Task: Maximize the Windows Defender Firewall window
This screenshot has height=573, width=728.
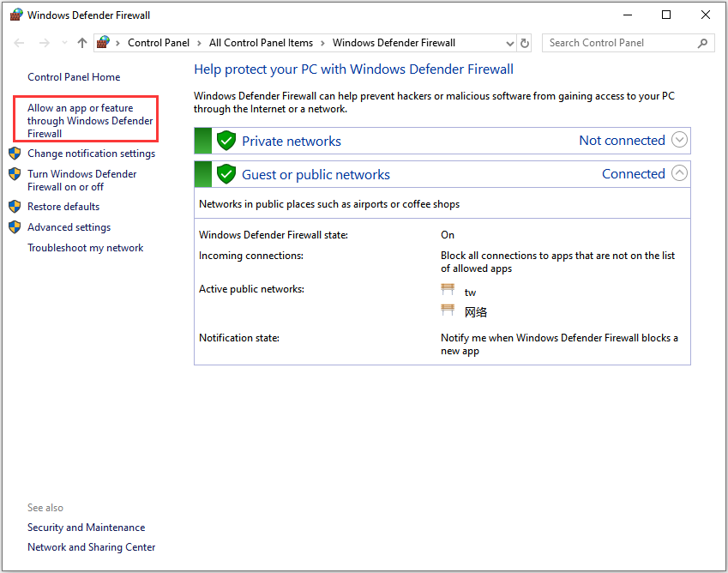Action: 666,15
